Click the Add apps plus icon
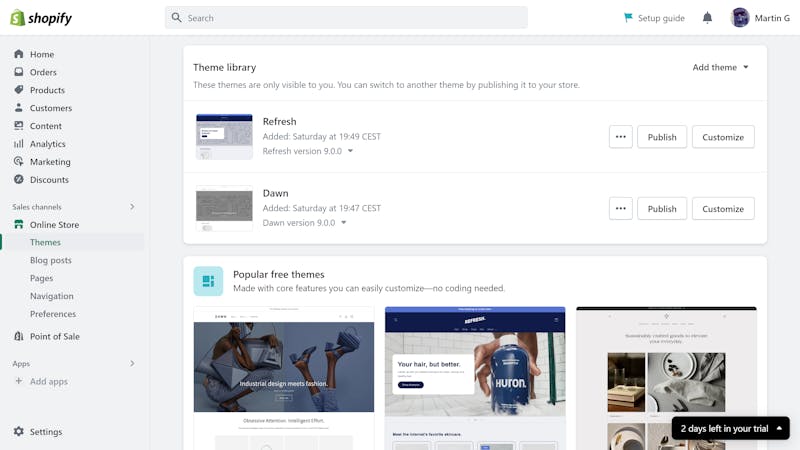 click(x=19, y=381)
